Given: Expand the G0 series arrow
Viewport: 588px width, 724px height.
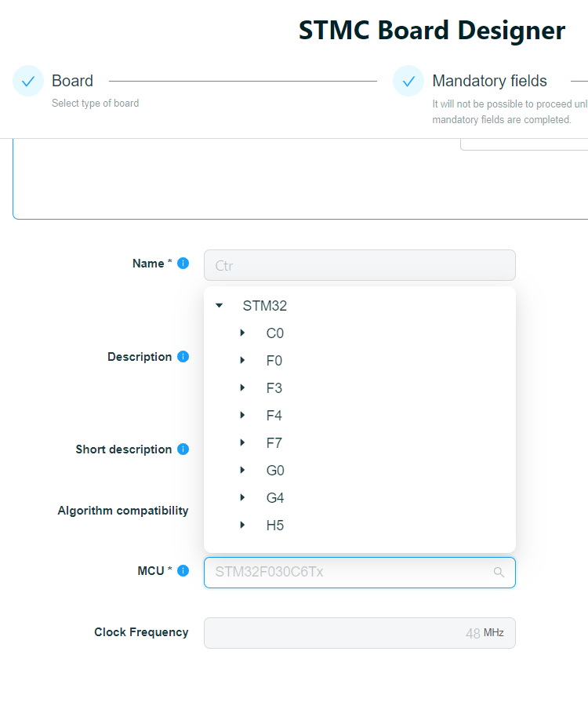Looking at the screenshot, I should (x=242, y=470).
